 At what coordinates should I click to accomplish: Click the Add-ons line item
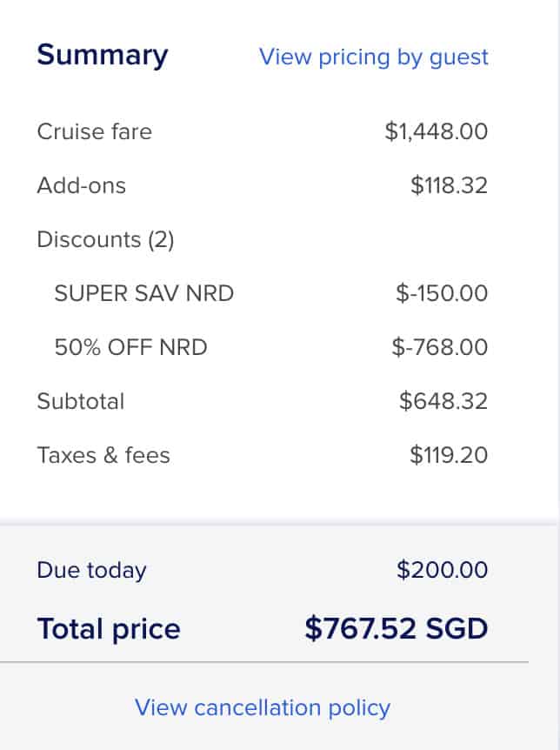coord(81,185)
